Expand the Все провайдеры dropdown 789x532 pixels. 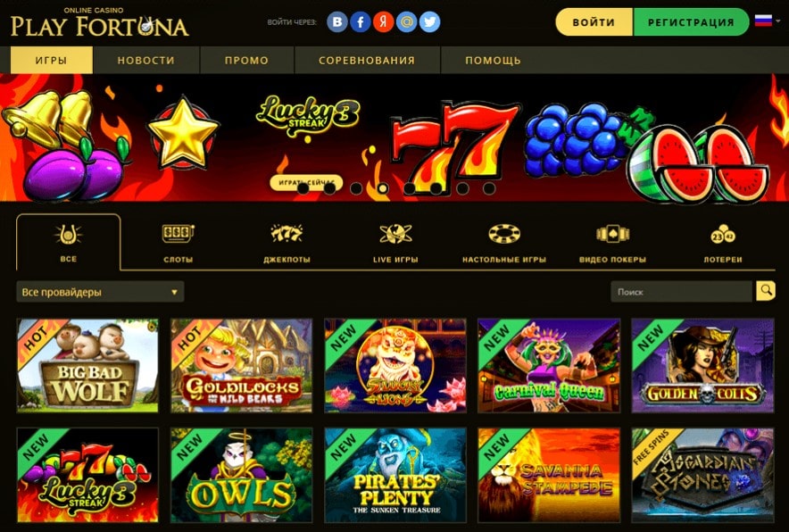pos(100,292)
